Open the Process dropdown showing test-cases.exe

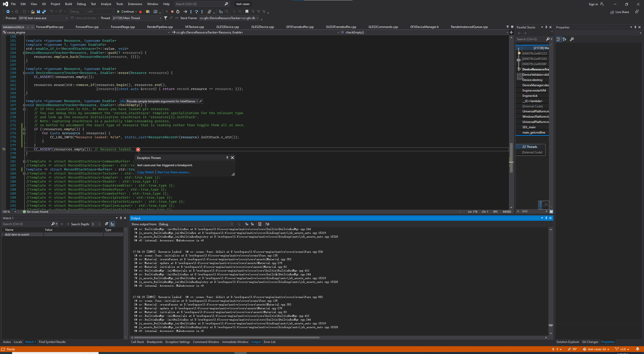pos(43,18)
